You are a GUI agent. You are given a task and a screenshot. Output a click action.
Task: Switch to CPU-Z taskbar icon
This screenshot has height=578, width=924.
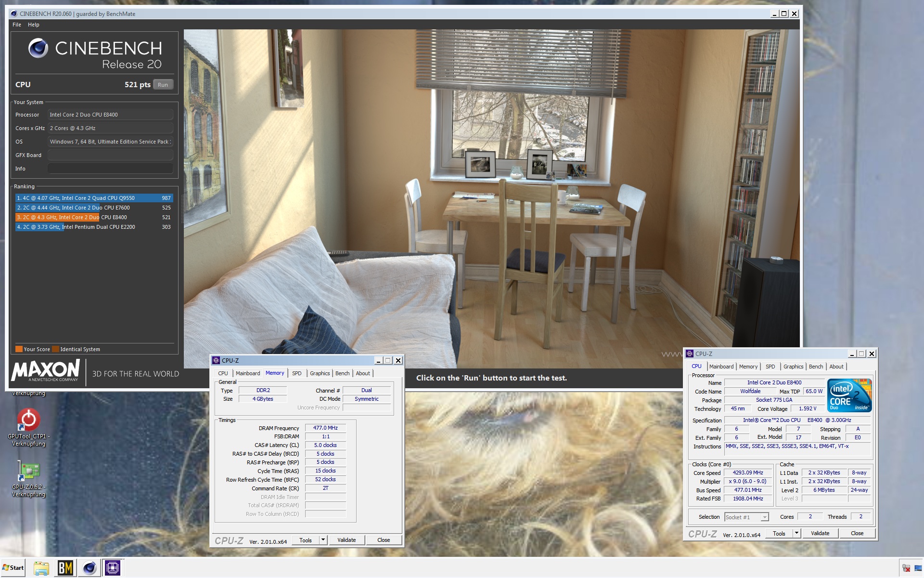click(113, 568)
